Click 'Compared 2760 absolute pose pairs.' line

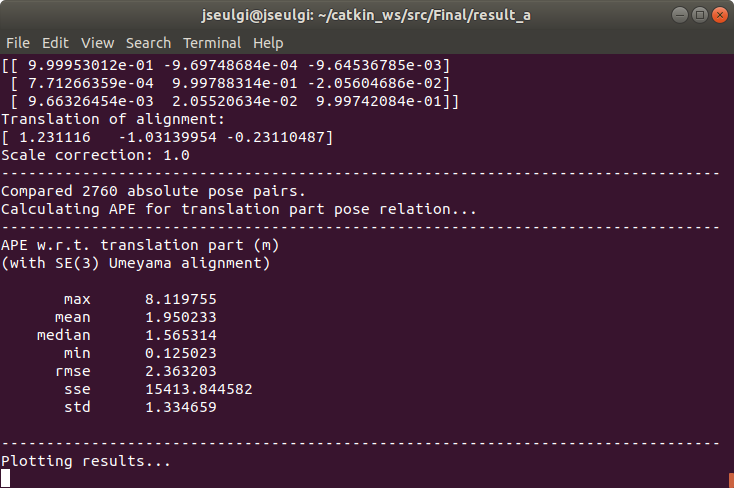click(x=153, y=191)
